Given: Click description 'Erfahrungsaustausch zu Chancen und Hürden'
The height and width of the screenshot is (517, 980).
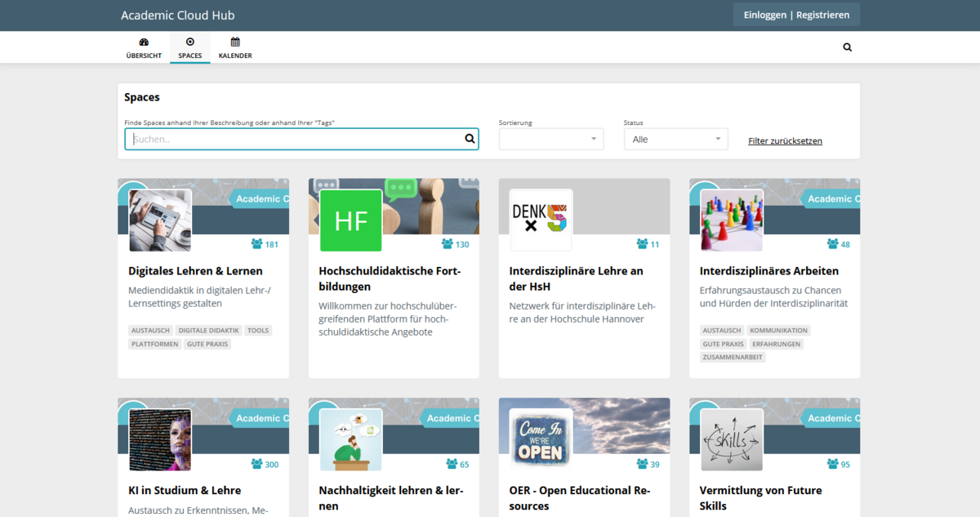Looking at the screenshot, I should [x=773, y=296].
